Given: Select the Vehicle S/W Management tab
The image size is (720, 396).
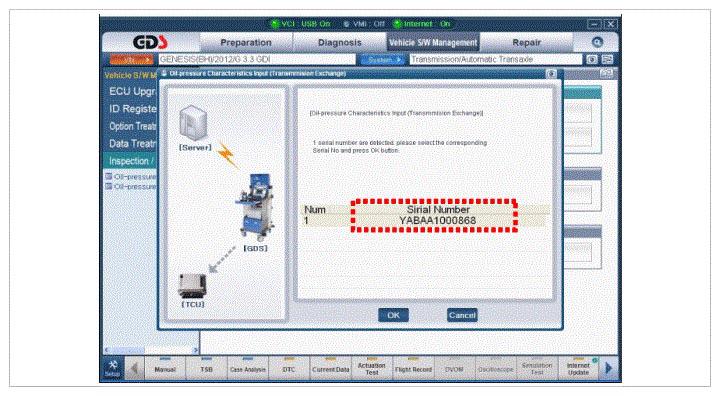Looking at the screenshot, I should [x=433, y=42].
